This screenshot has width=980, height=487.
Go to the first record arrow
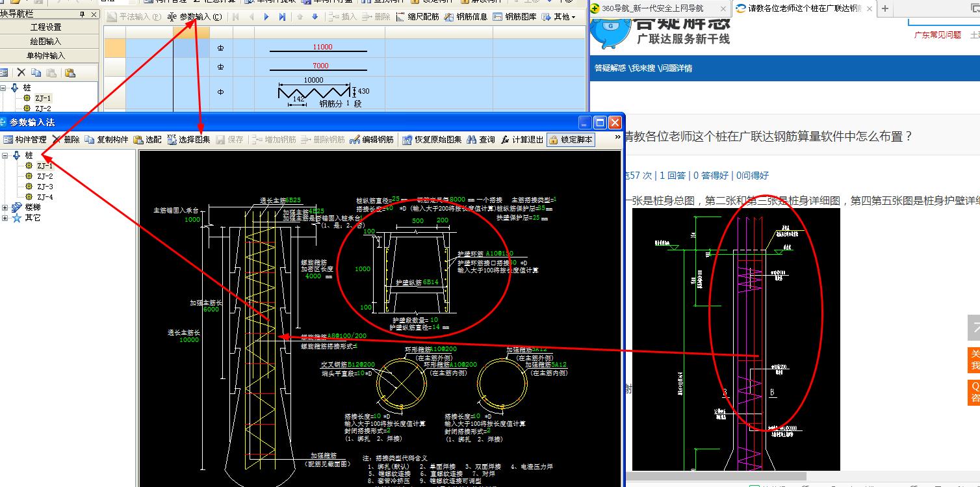pyautogui.click(x=236, y=17)
